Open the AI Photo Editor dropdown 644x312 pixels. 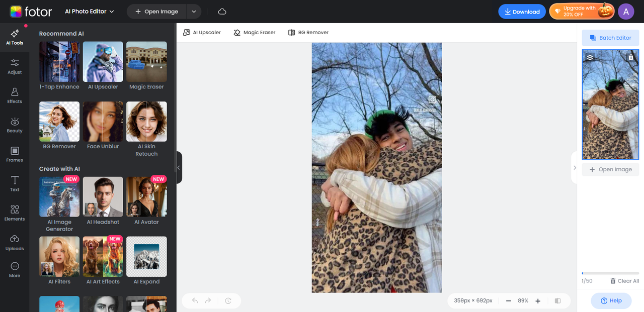click(90, 12)
